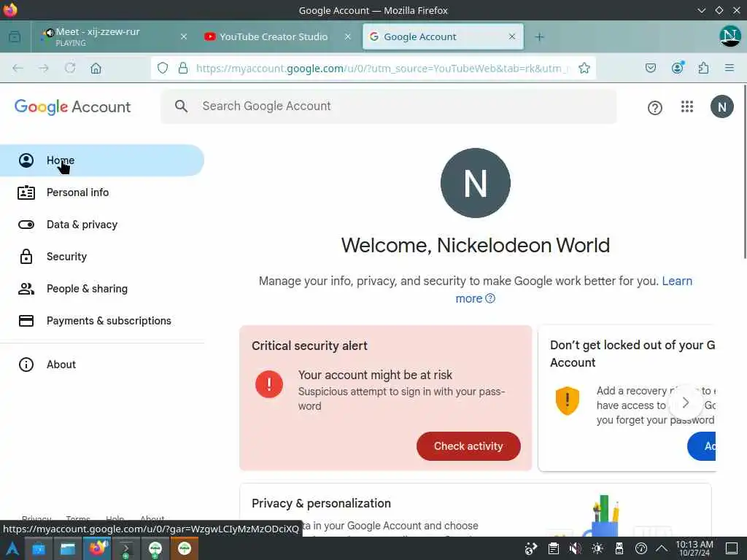
Task: Bookmark this page with star
Action: click(584, 68)
